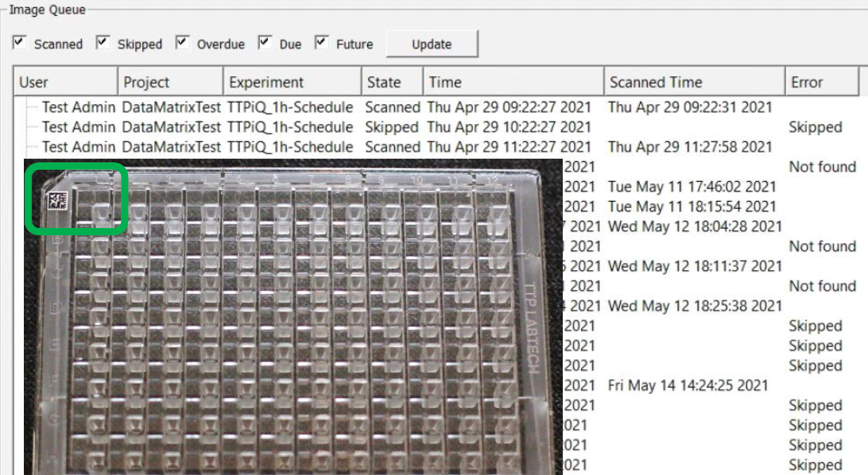Click the State column header
The width and height of the screenshot is (868, 475).
pos(393,82)
